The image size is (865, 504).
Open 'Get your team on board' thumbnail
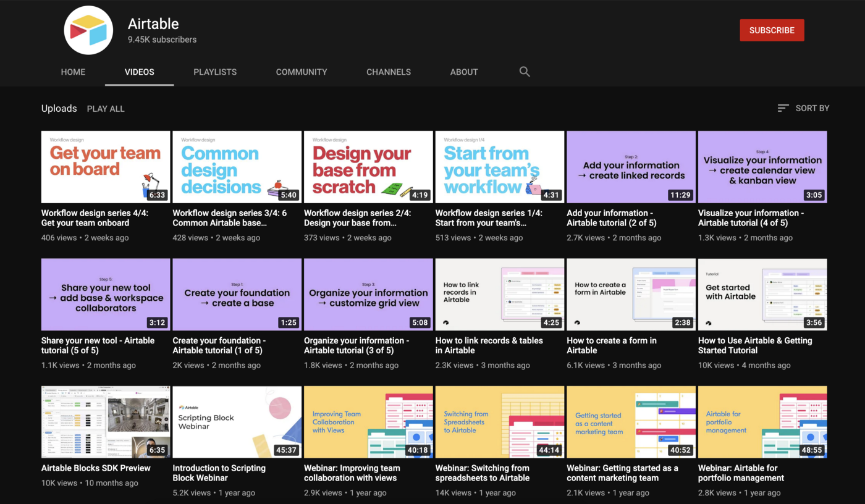pyautogui.click(x=106, y=167)
